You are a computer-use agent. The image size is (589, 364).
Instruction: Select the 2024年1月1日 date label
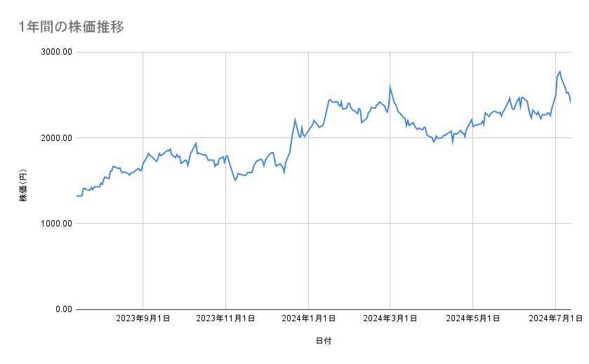(307, 319)
